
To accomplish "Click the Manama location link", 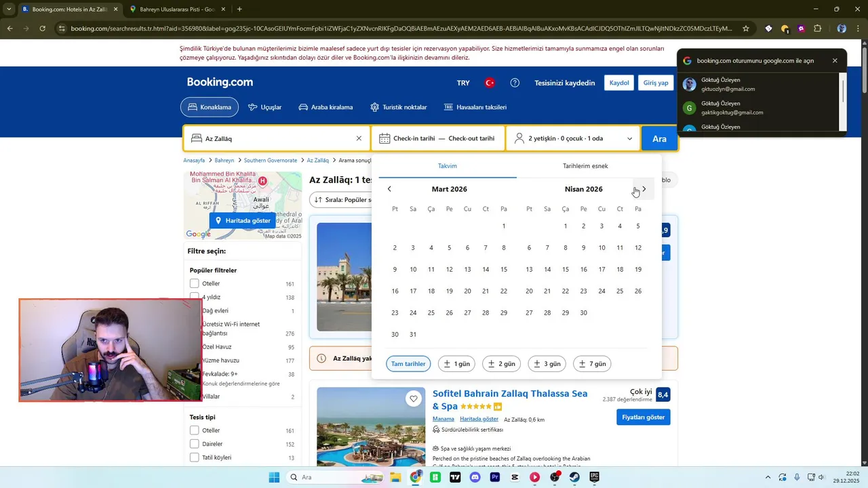I will [x=443, y=420].
